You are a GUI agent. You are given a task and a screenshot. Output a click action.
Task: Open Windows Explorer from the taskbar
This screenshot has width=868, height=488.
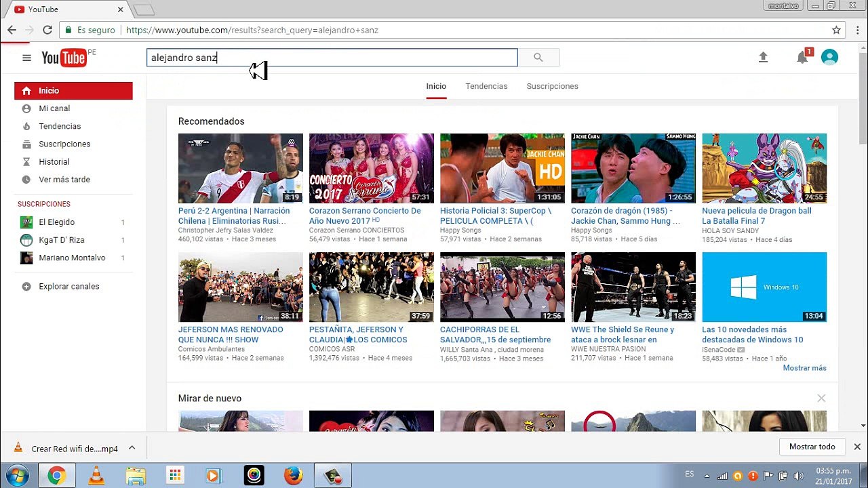click(x=136, y=476)
